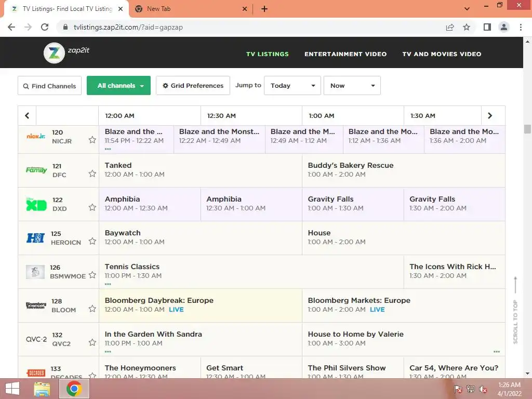Open Grid Preferences settings
Screen dimensions: 532x399
pyautogui.click(x=193, y=86)
